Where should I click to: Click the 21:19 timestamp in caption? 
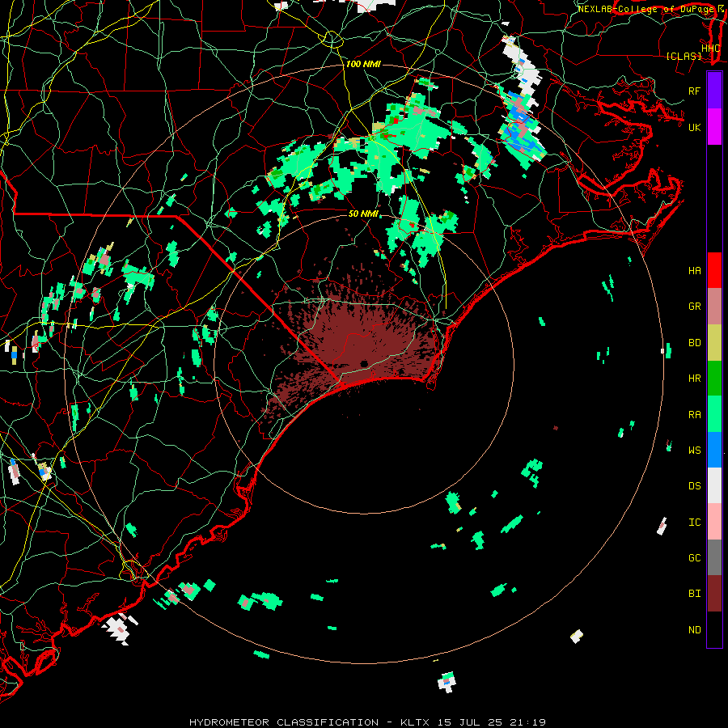527,722
